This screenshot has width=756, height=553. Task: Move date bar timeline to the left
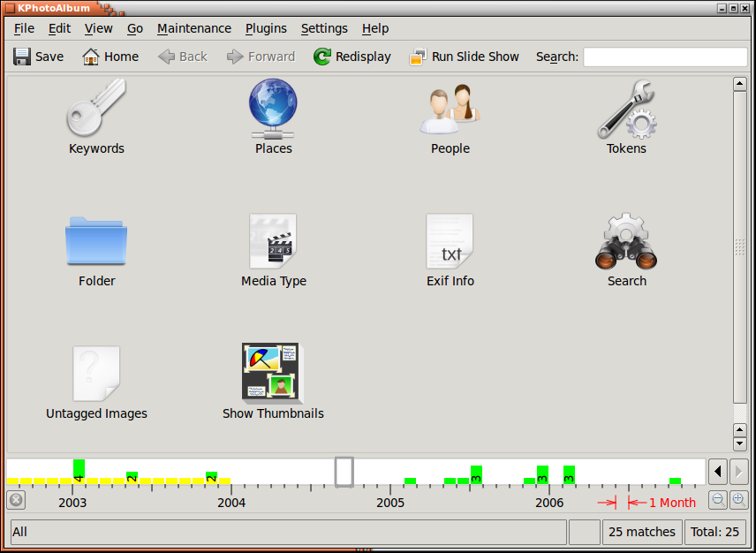(718, 471)
